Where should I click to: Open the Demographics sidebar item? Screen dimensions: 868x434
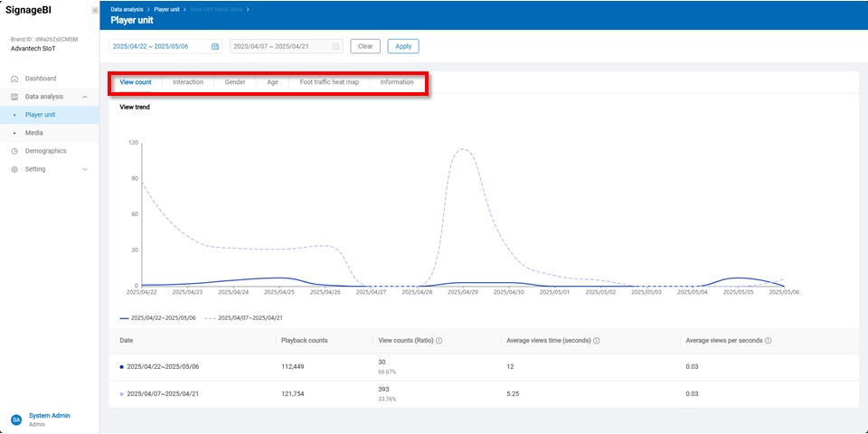point(45,151)
